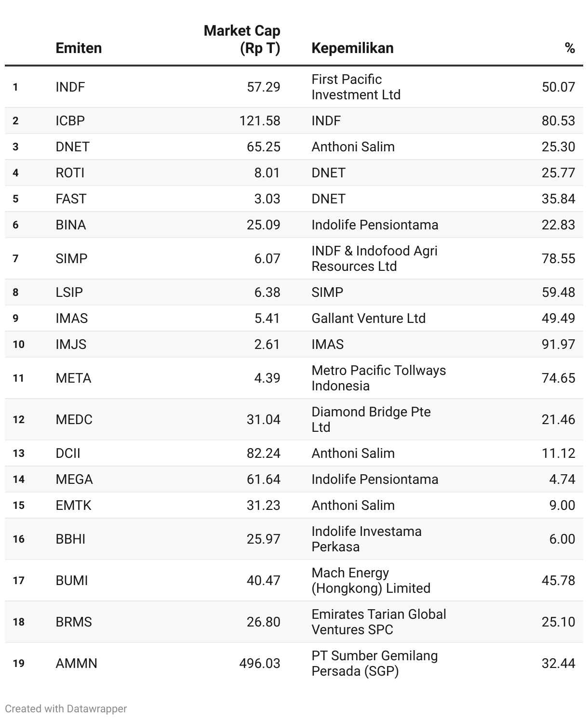This screenshot has height=720, width=588.
Task: Click row number 19
Action: (x=18, y=664)
